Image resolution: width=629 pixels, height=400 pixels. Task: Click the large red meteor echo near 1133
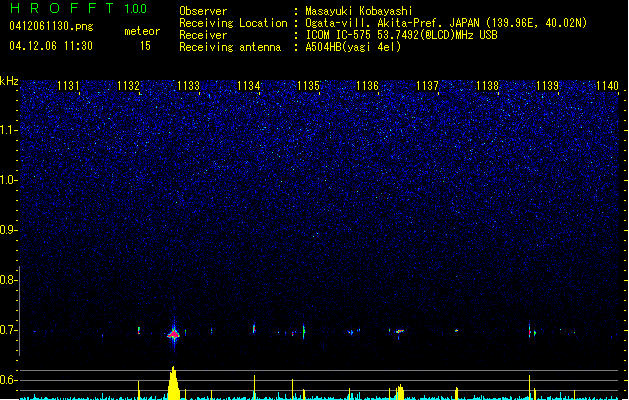pyautogui.click(x=174, y=334)
